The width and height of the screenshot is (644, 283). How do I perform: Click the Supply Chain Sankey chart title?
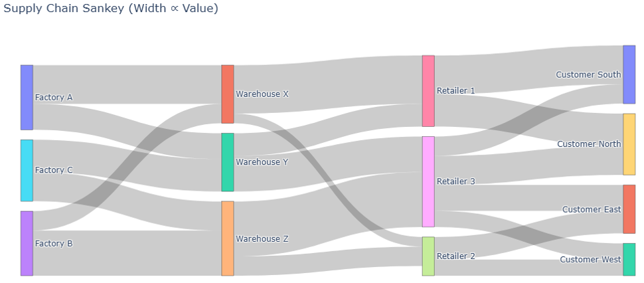[111, 9]
